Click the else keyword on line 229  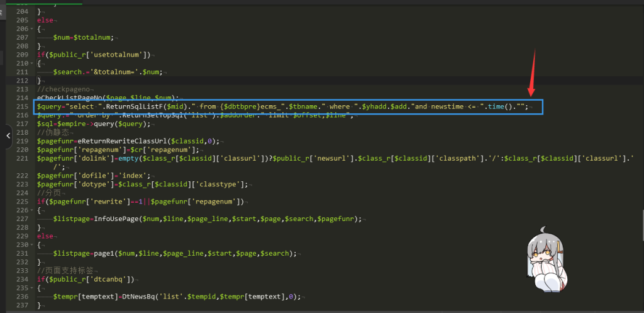[45, 236]
